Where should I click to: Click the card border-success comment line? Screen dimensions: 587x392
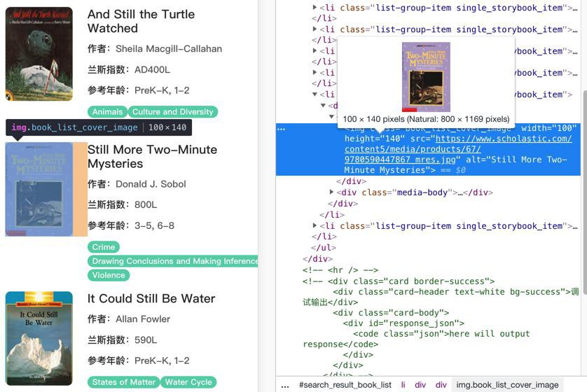[399, 281]
